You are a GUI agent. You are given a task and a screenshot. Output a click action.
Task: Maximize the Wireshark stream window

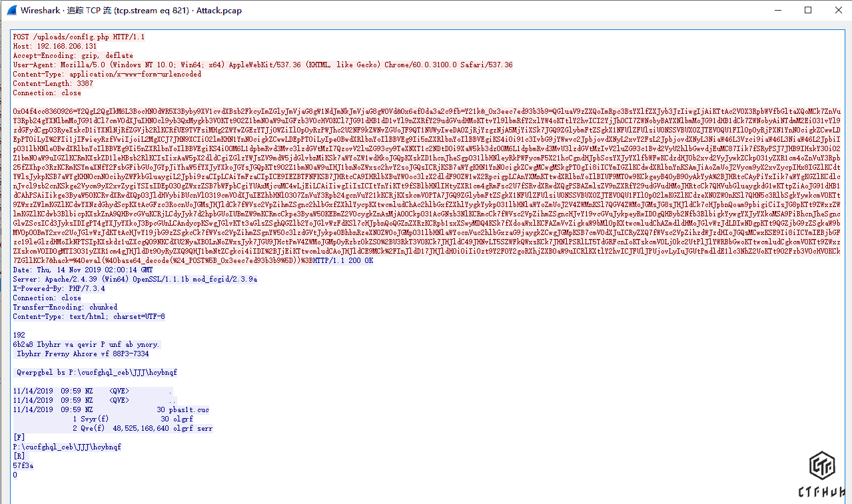point(808,10)
